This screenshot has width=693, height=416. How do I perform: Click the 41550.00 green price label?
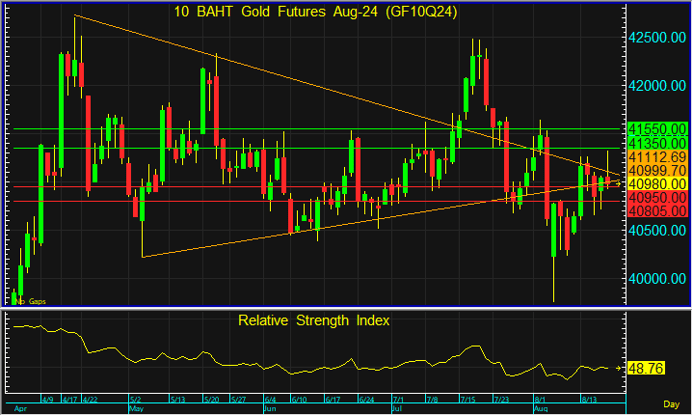coord(656,130)
